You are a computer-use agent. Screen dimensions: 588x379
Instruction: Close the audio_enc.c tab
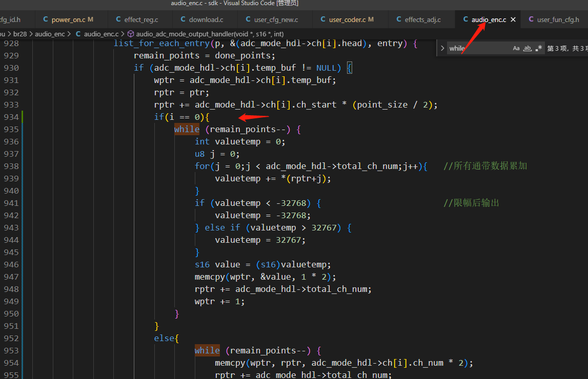pos(513,19)
